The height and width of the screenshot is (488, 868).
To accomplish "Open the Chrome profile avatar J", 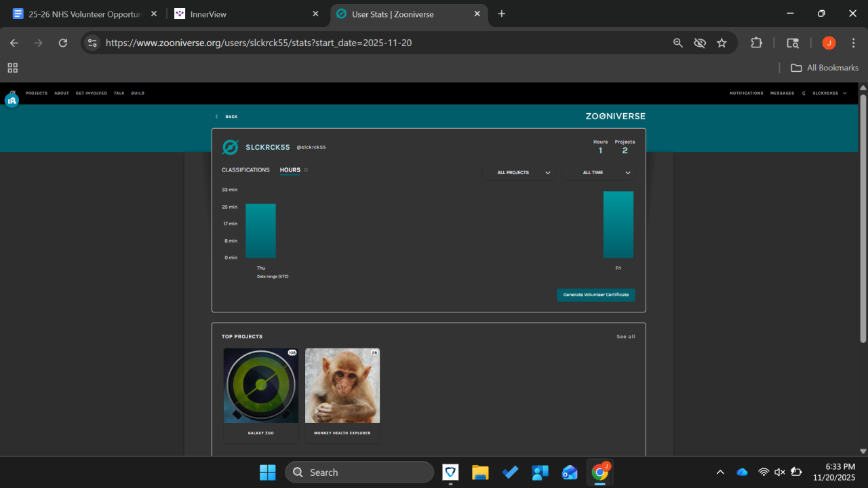I will click(829, 43).
